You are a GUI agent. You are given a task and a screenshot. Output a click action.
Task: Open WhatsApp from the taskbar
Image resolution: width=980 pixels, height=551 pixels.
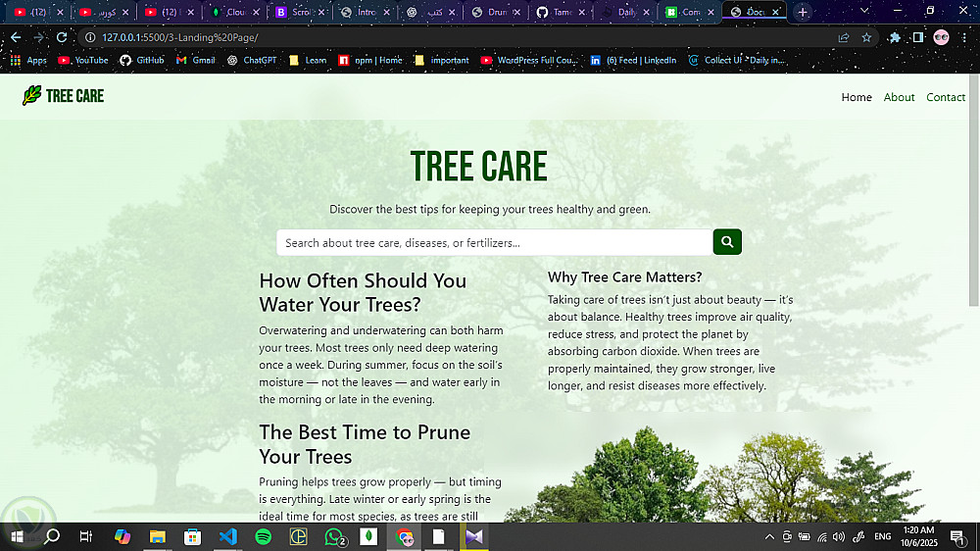coord(334,536)
